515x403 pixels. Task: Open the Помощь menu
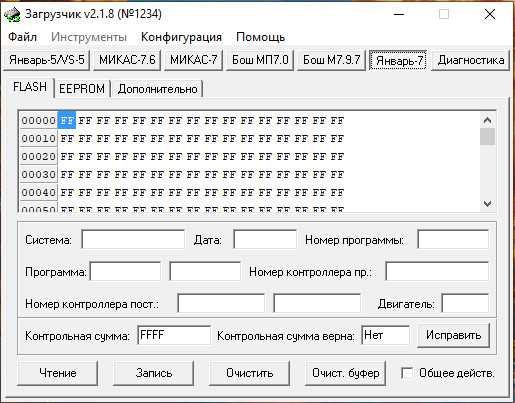click(x=260, y=37)
